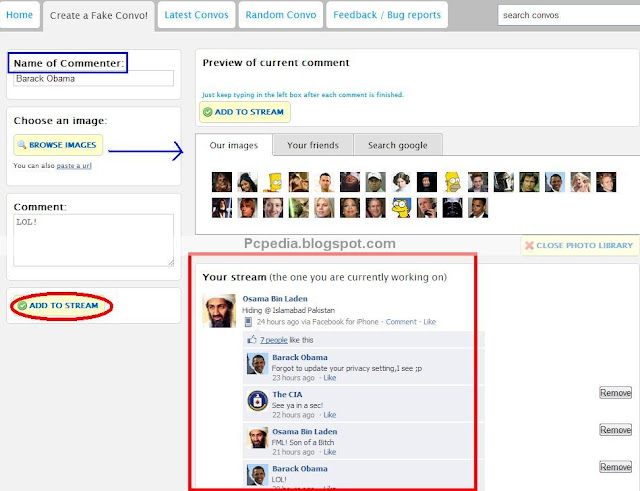Click the phone icon before 24 hours ago
Screen dimensions: 640x491
tap(248, 322)
